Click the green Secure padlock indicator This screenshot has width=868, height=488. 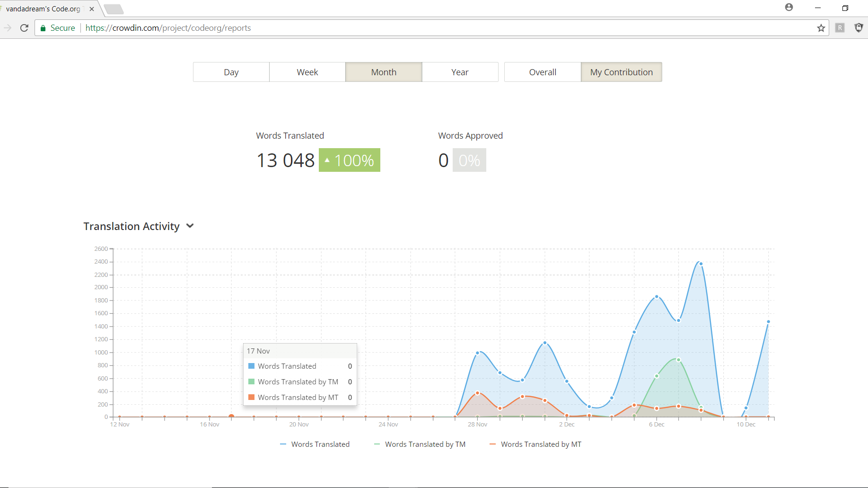(x=58, y=28)
